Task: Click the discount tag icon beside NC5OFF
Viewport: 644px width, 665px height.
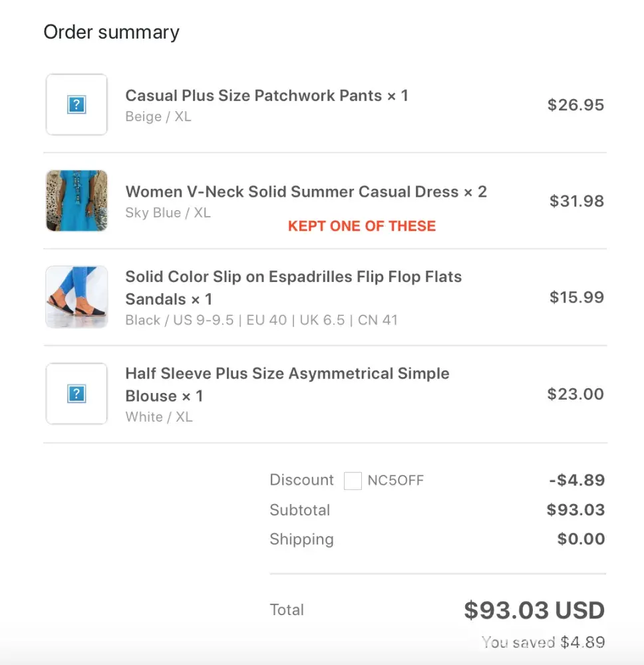Action: pos(353,480)
